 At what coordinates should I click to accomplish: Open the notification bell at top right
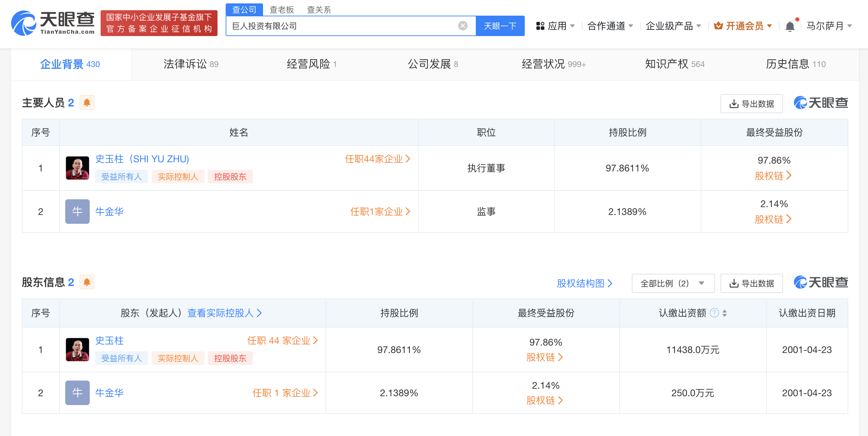point(790,26)
